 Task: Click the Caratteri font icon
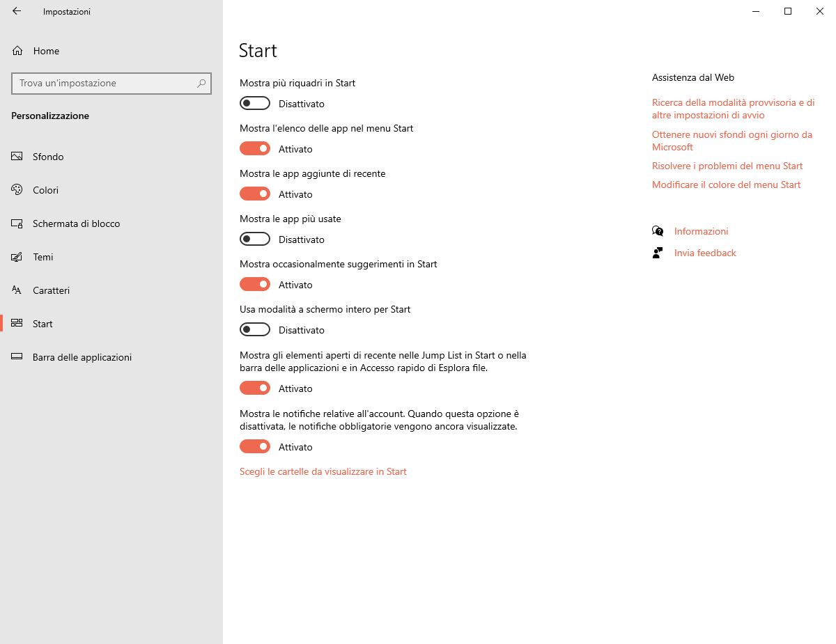coord(17,290)
